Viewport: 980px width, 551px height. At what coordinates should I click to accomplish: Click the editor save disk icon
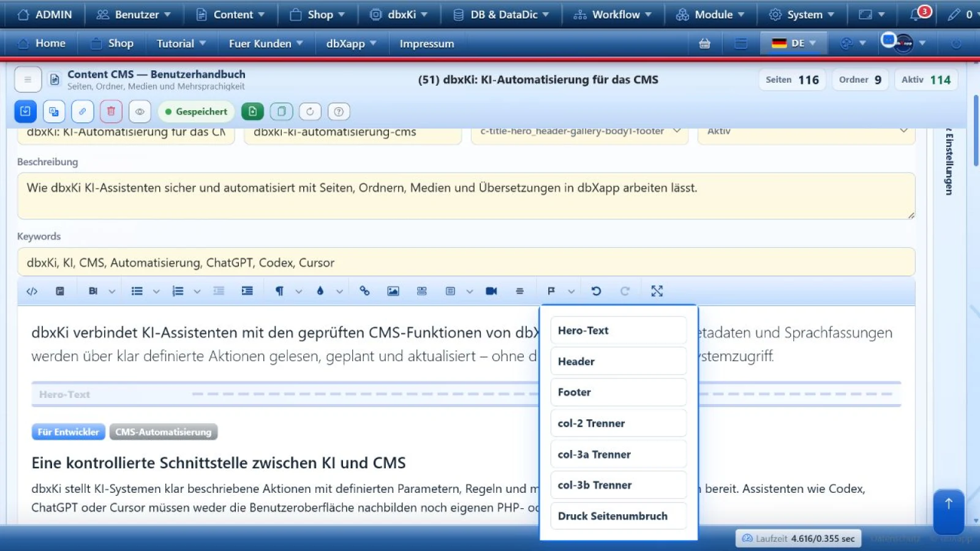point(60,291)
